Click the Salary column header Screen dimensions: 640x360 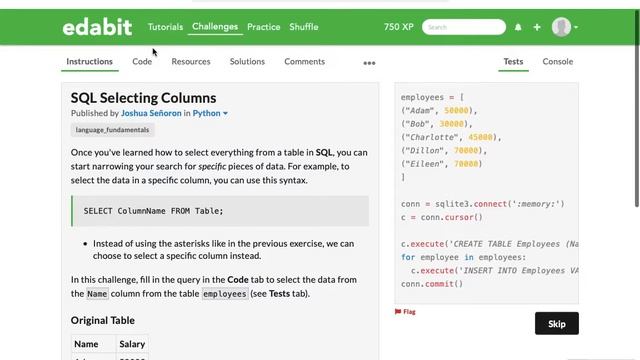click(x=132, y=344)
